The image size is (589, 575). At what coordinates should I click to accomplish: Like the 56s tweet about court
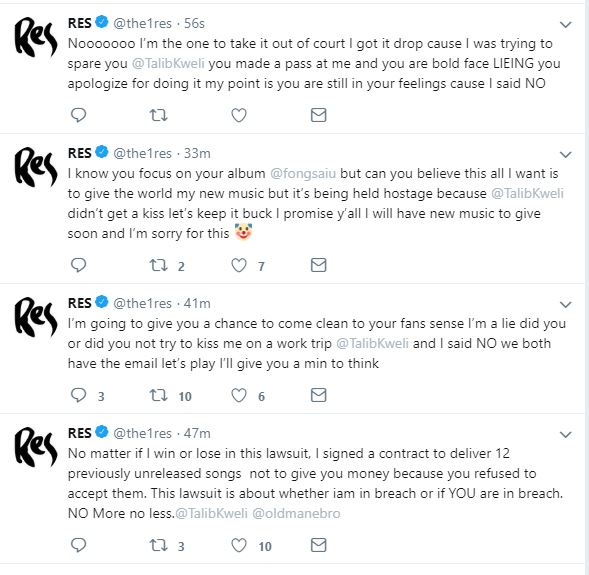tap(239, 115)
